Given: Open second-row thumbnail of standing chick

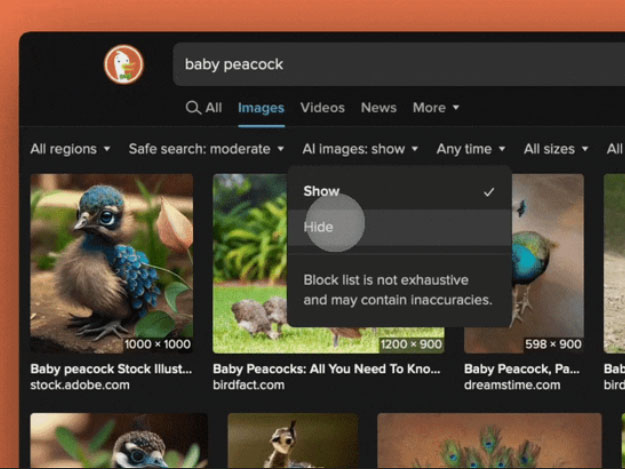Looking at the screenshot, I should (x=293, y=440).
